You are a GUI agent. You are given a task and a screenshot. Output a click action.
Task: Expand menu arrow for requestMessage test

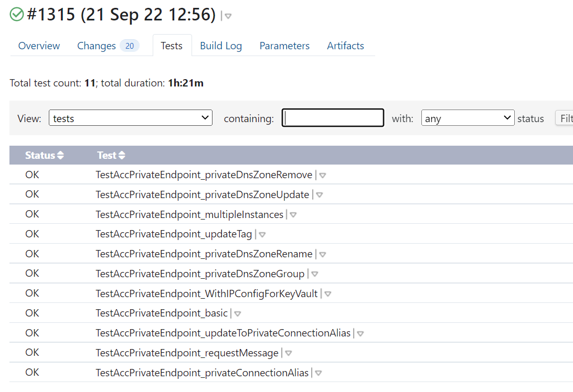click(288, 353)
